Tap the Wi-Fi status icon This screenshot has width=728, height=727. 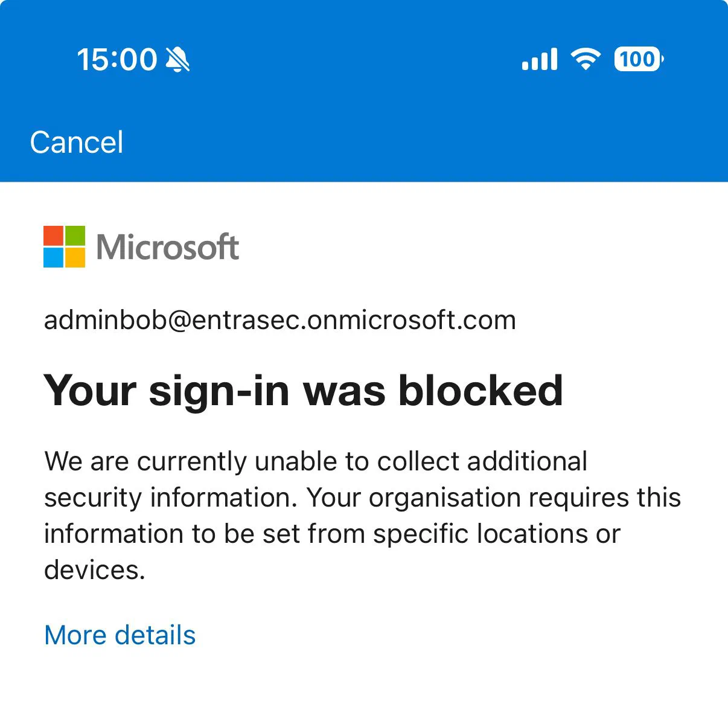586,59
